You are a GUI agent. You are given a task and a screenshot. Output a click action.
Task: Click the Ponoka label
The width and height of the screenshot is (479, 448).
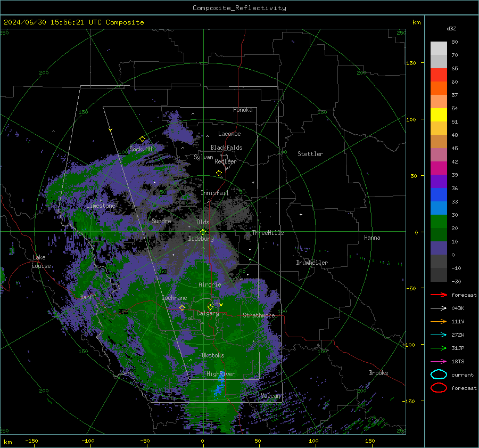(x=243, y=110)
